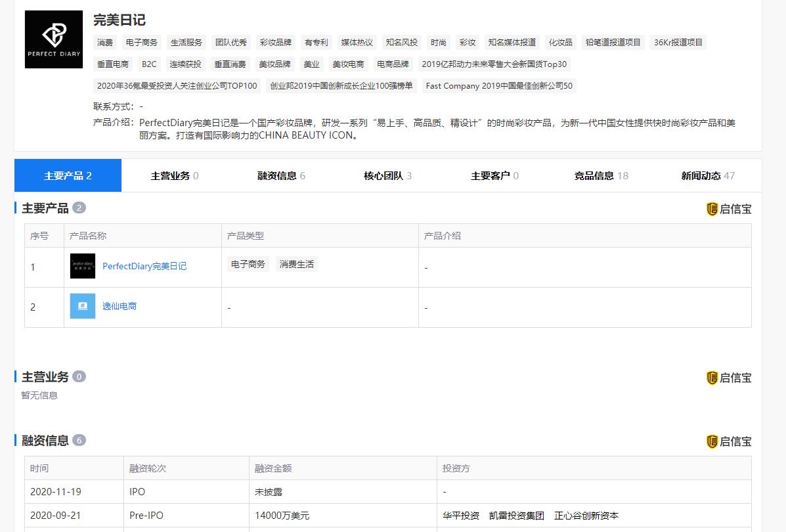
Task: Switch to the 主营业务 tab
Action: pyautogui.click(x=175, y=175)
